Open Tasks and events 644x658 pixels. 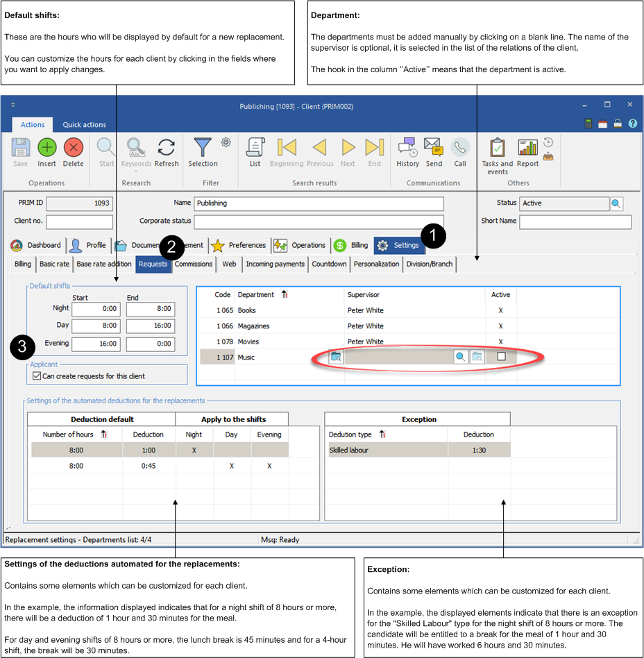(x=498, y=148)
